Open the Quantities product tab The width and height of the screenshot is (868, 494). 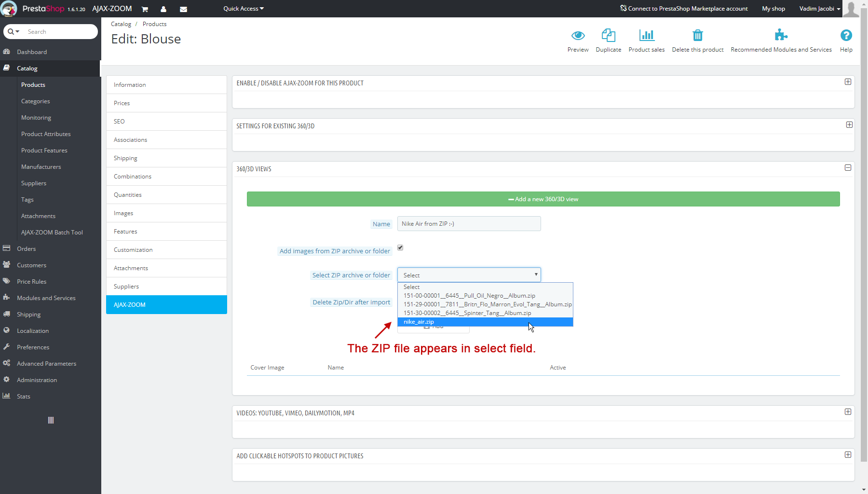(166, 195)
